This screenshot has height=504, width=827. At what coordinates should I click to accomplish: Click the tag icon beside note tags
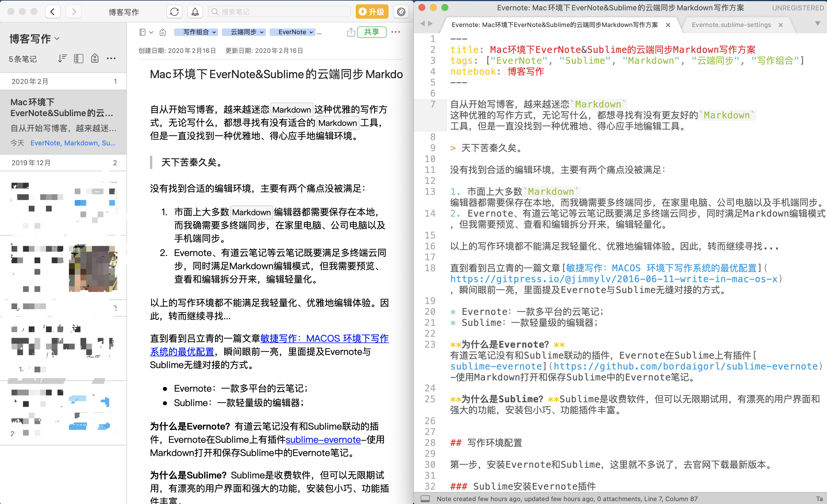click(x=163, y=32)
